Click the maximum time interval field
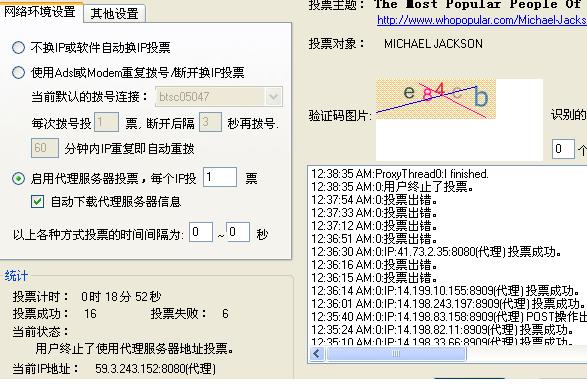This screenshot has width=587, height=384. 238,232
